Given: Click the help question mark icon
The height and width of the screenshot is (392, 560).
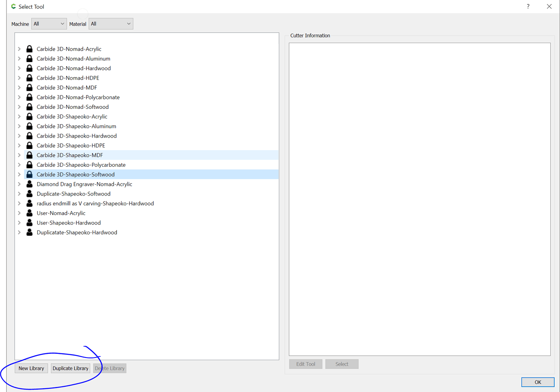Looking at the screenshot, I should 528,6.
